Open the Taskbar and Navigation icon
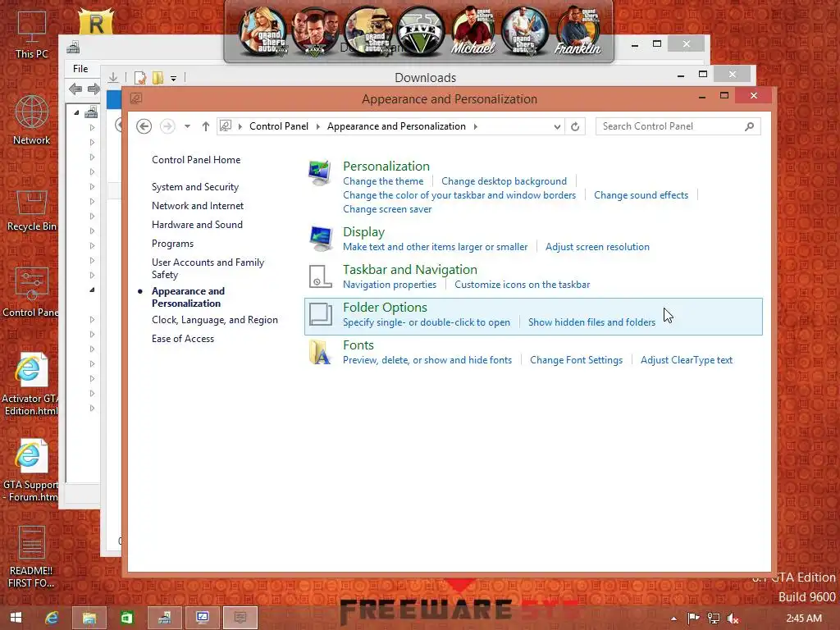840x630 pixels. pyautogui.click(x=320, y=276)
